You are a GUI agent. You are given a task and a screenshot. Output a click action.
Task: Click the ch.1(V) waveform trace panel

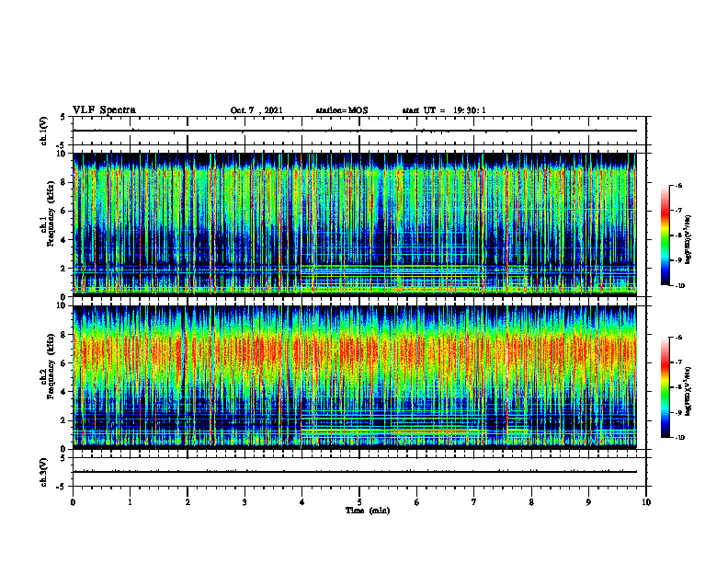359,131
